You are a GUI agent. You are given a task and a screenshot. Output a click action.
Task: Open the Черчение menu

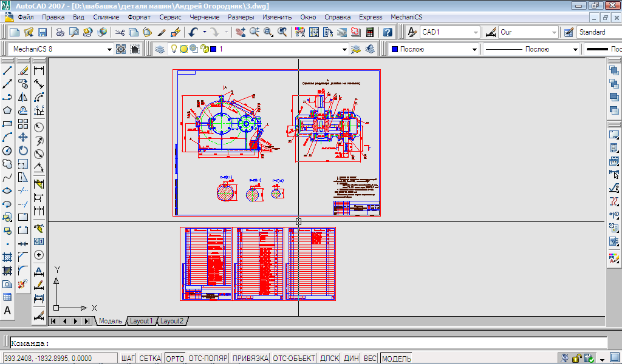coord(204,17)
